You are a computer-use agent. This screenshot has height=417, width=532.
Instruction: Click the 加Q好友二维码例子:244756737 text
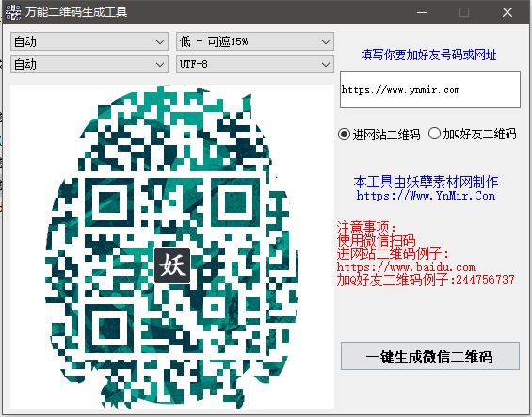tap(426, 280)
